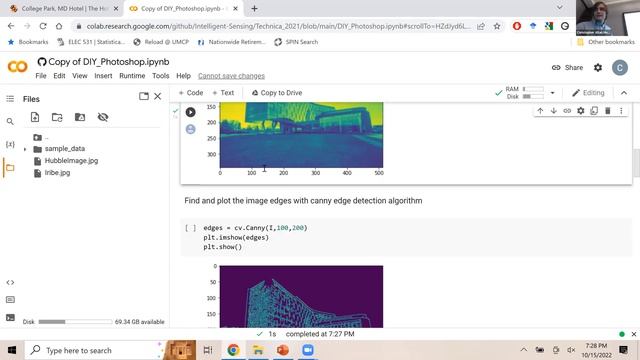Reload the browser page

(x=43, y=26)
